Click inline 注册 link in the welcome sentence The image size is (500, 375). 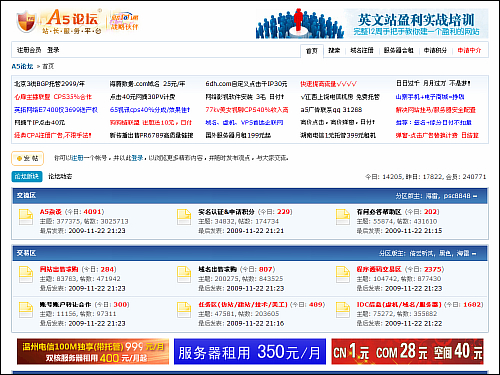[x=77, y=158]
